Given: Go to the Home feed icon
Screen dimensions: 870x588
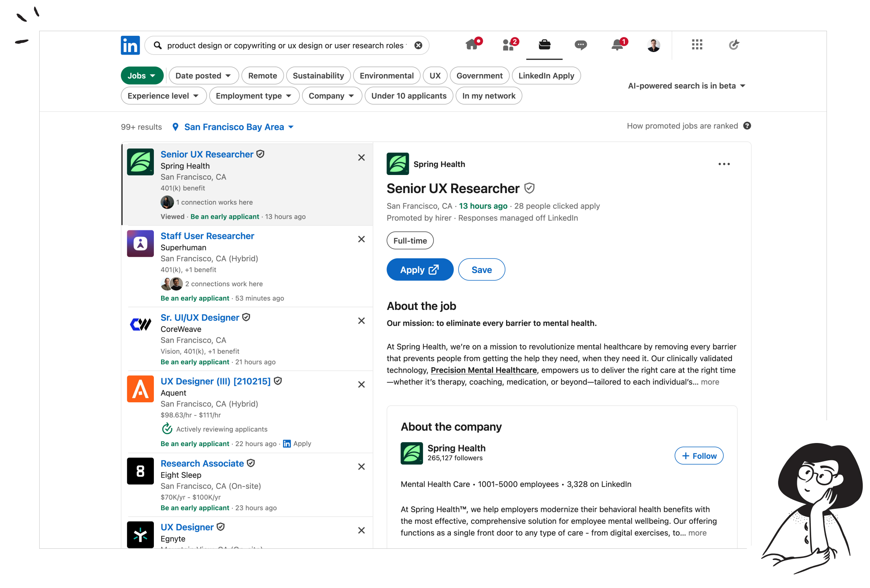Looking at the screenshot, I should [x=472, y=45].
